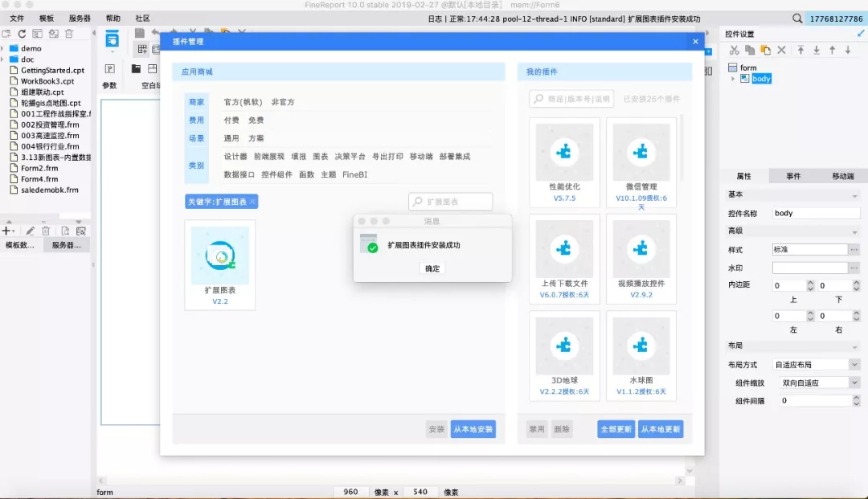Move widget to bottom with the barred down-arrow icon
Viewport: 868px width, 499px height.
pos(817,51)
